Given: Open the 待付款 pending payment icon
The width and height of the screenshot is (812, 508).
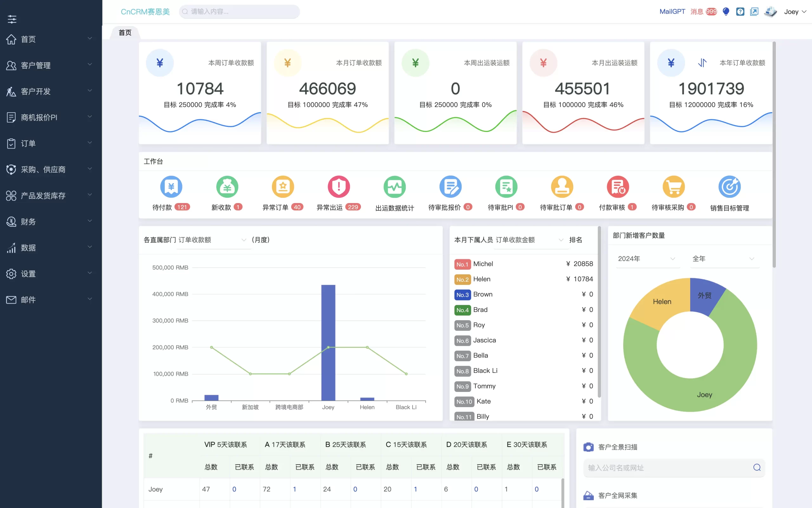Looking at the screenshot, I should point(171,187).
